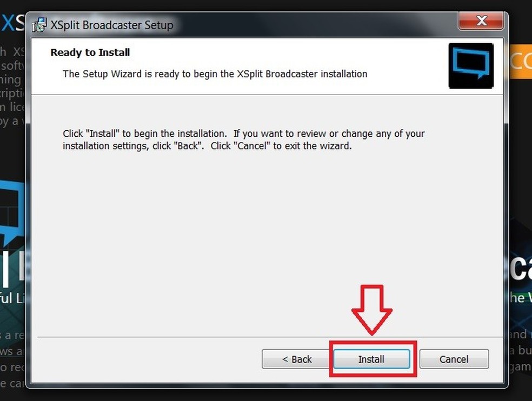Viewport: 532px width, 401px height.
Task: Click the orange button behind dialog, top right
Action: [x=520, y=62]
